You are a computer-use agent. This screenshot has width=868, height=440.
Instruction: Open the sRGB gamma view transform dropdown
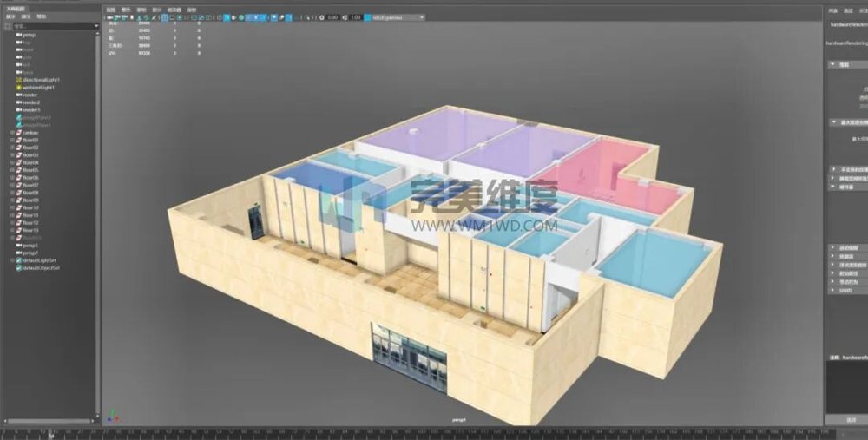tap(398, 17)
